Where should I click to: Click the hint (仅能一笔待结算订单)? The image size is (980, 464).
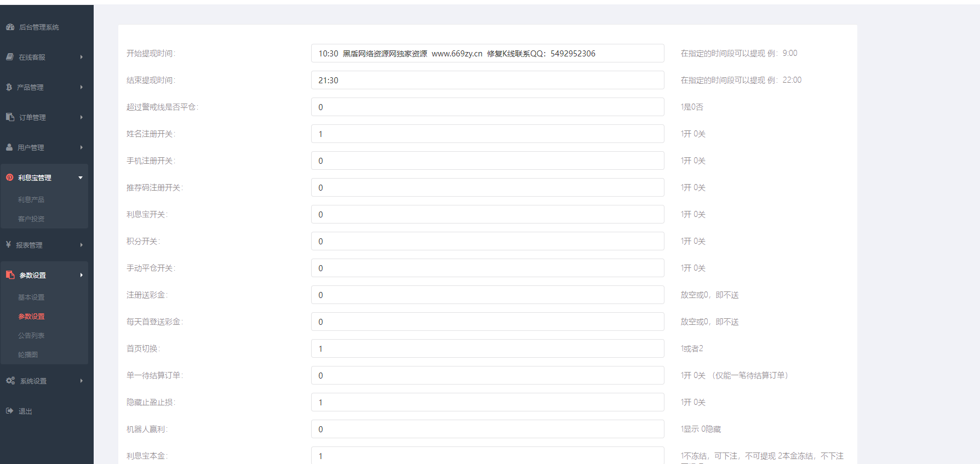point(750,375)
